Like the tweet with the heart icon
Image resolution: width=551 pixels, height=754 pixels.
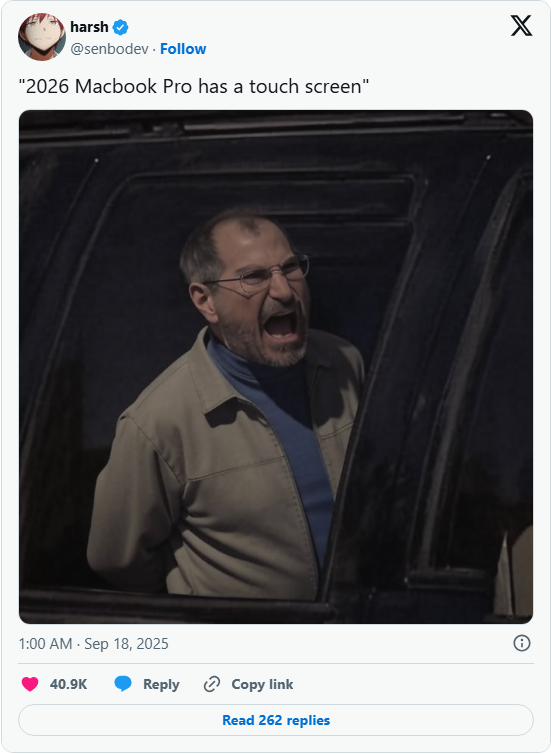click(x=30, y=684)
